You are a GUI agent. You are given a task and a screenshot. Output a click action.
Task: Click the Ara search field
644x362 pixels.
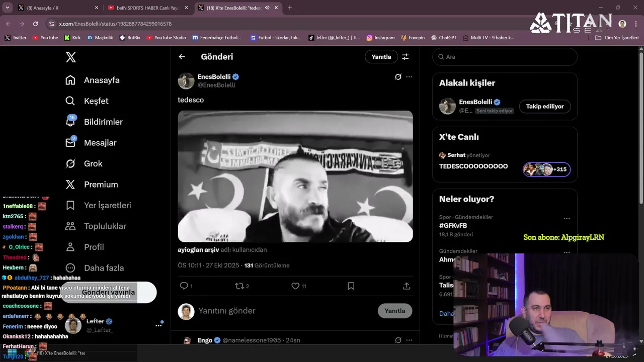point(505,57)
